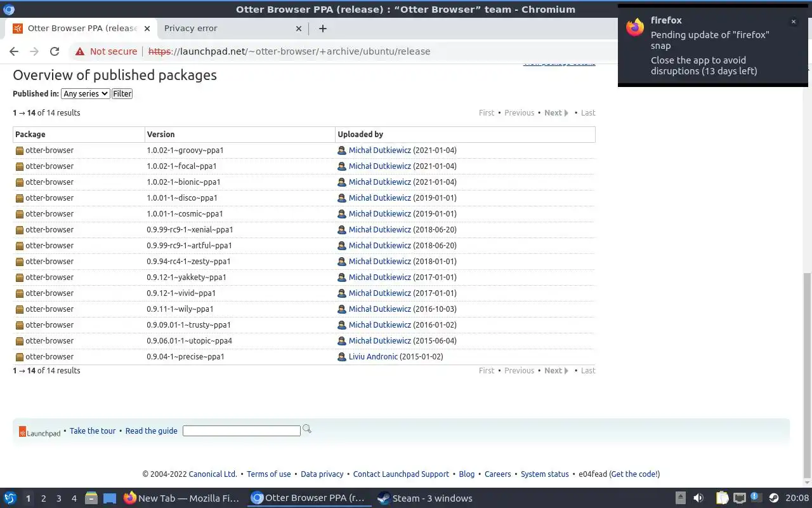Open the Blog footer link
Image resolution: width=812 pixels, height=508 pixels.
point(467,474)
